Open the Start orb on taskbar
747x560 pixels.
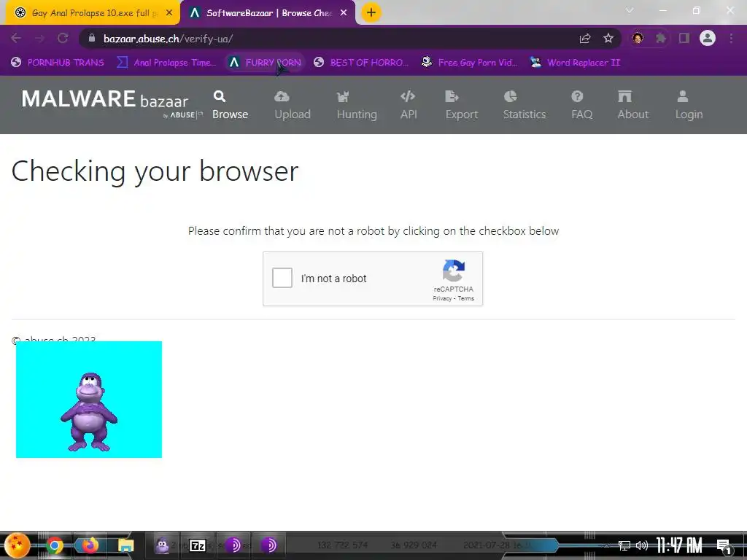(x=18, y=545)
